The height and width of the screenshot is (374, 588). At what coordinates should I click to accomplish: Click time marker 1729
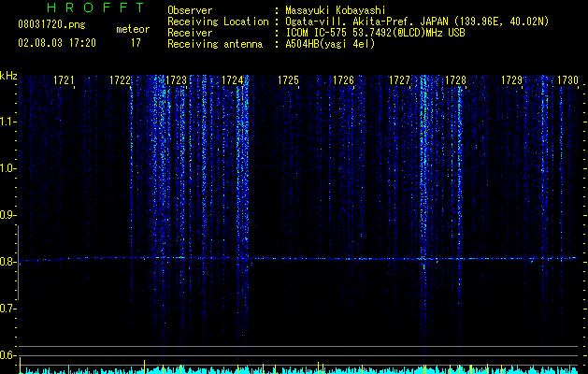click(512, 80)
